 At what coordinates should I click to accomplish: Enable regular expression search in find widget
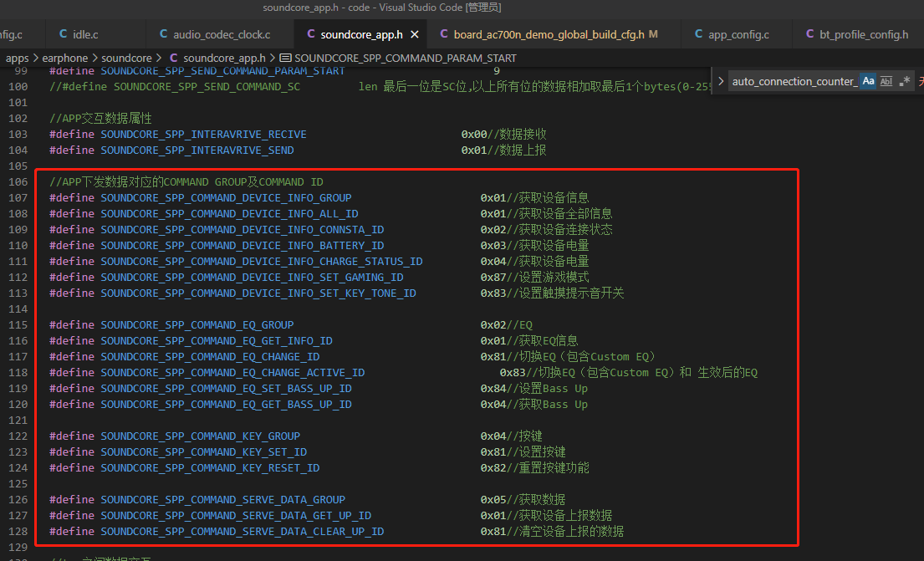pyautogui.click(x=905, y=81)
